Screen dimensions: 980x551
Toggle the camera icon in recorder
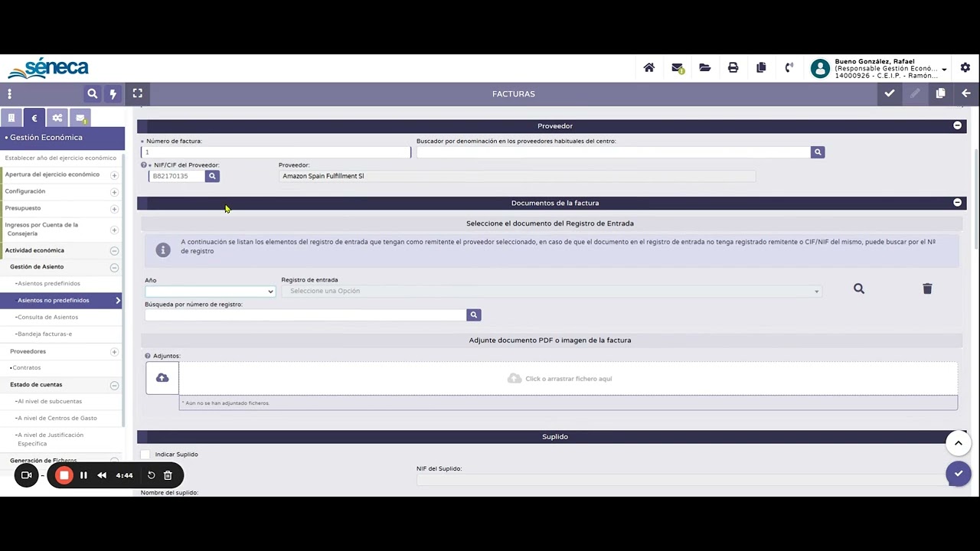(26, 475)
